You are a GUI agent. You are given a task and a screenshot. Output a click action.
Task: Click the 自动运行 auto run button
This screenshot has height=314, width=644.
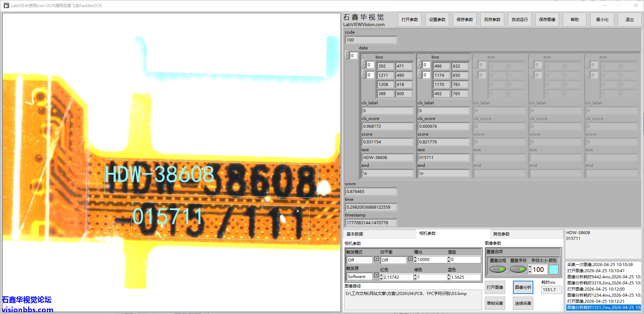click(x=519, y=20)
